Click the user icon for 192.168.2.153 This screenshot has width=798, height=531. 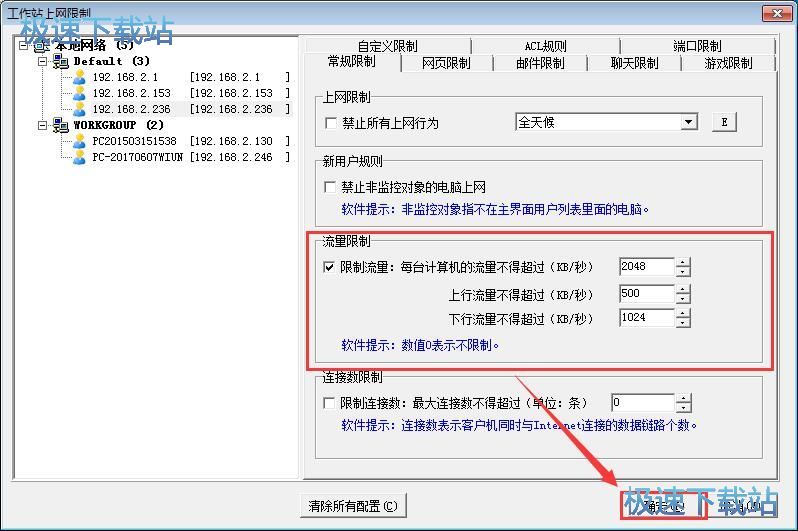[x=79, y=93]
